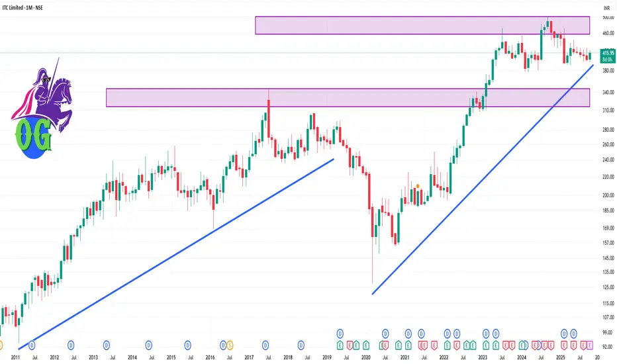Open the first green earnings marker 'E'

pyautogui.click(x=340, y=345)
